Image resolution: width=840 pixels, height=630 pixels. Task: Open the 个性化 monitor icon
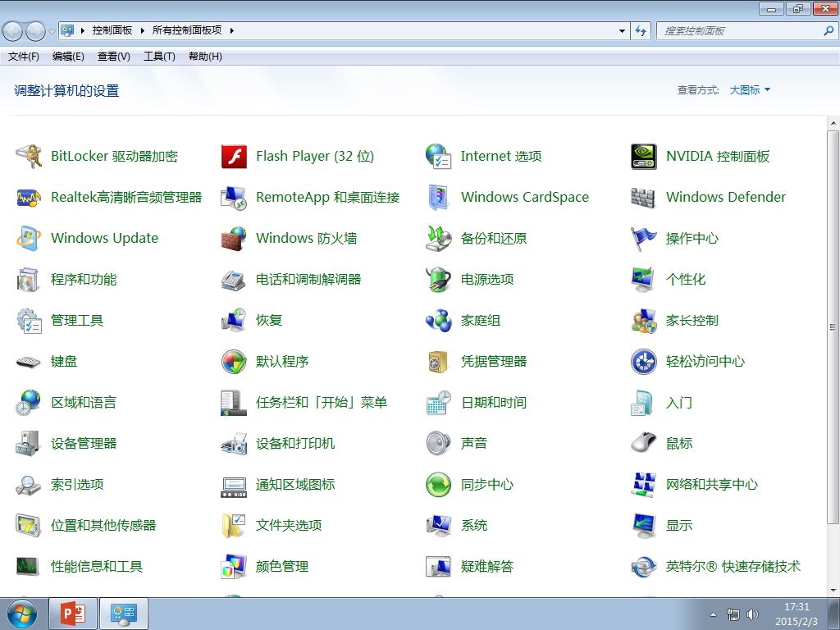[643, 280]
